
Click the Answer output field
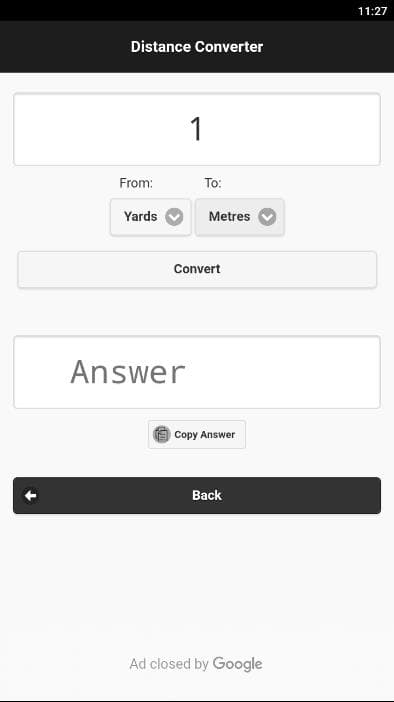(x=197, y=372)
